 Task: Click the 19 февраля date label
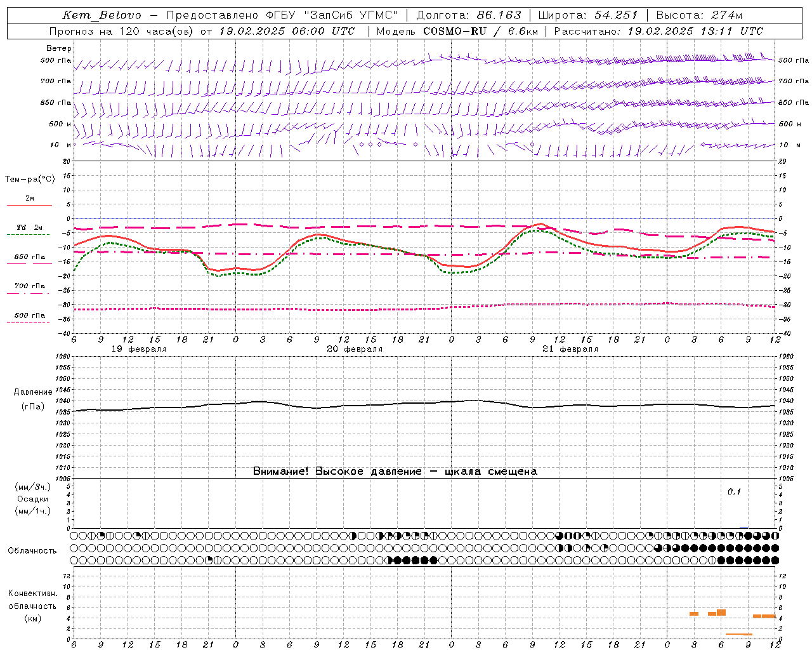[x=139, y=349]
